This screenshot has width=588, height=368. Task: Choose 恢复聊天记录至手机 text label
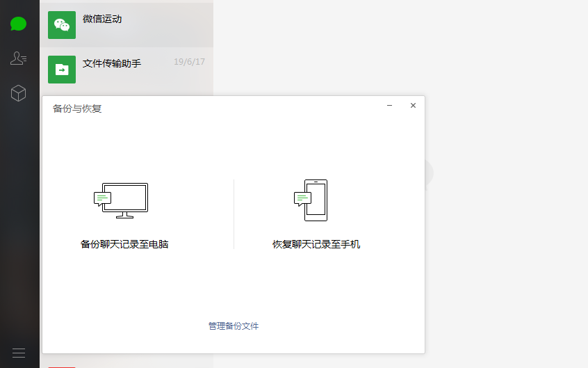coord(316,244)
